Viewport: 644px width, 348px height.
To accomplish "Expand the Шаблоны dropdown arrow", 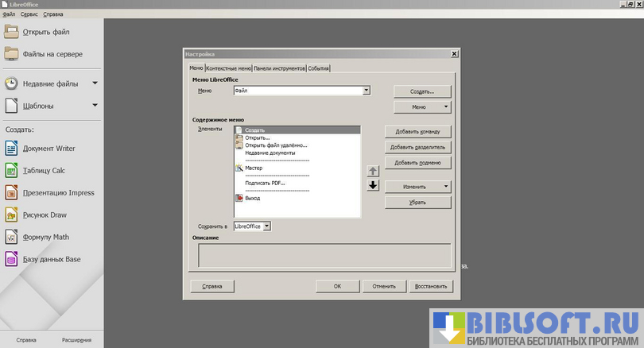I will click(95, 105).
